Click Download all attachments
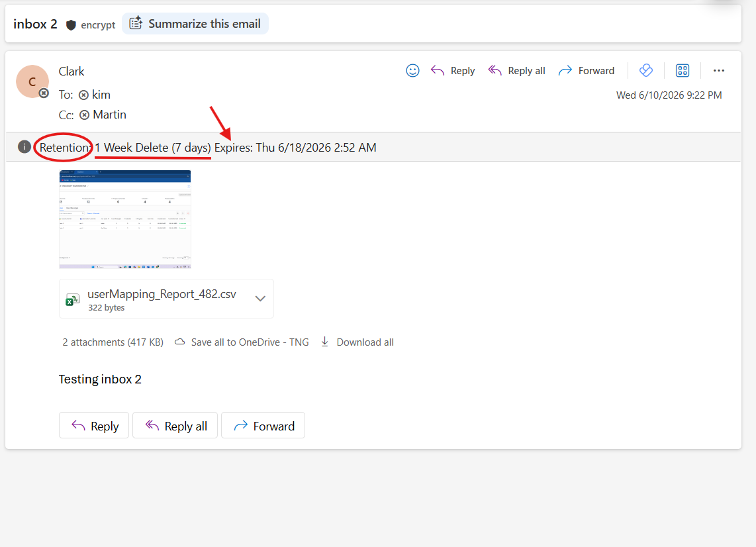Image resolution: width=756 pixels, height=547 pixels. (357, 342)
